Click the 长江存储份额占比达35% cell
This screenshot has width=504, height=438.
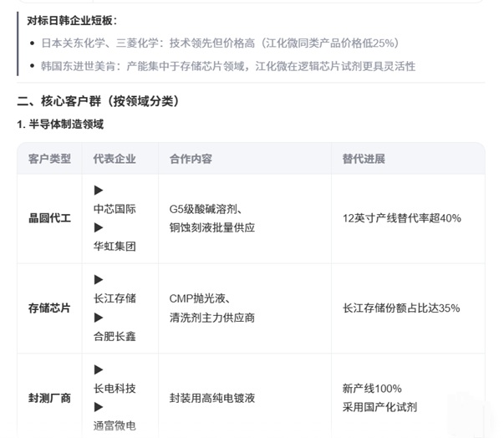click(x=401, y=308)
